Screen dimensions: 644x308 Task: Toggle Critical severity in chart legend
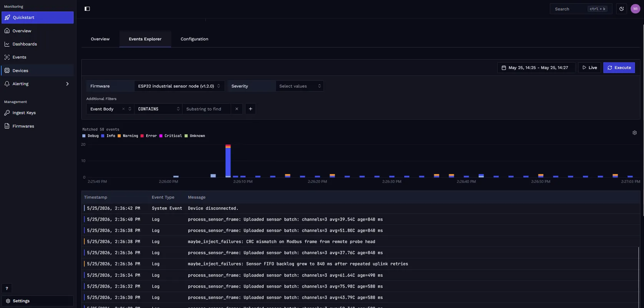(x=170, y=136)
